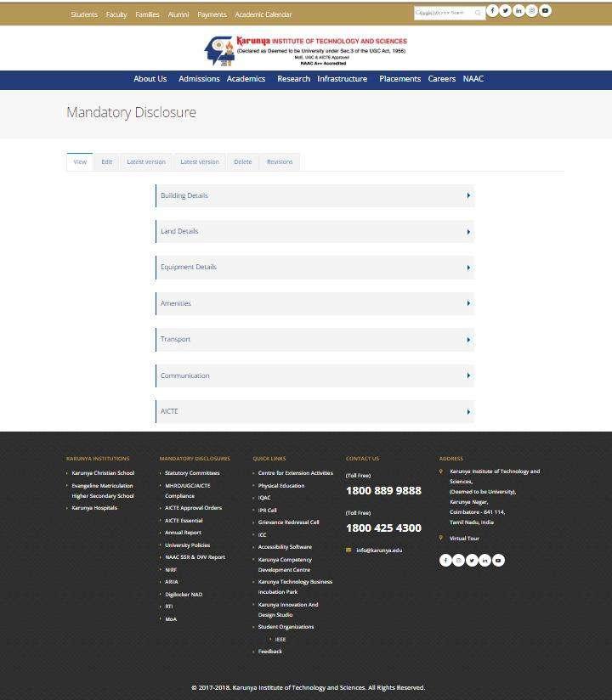This screenshot has height=700, width=612.
Task: Open YouTube icon in the dark footer
Action: click(498, 560)
